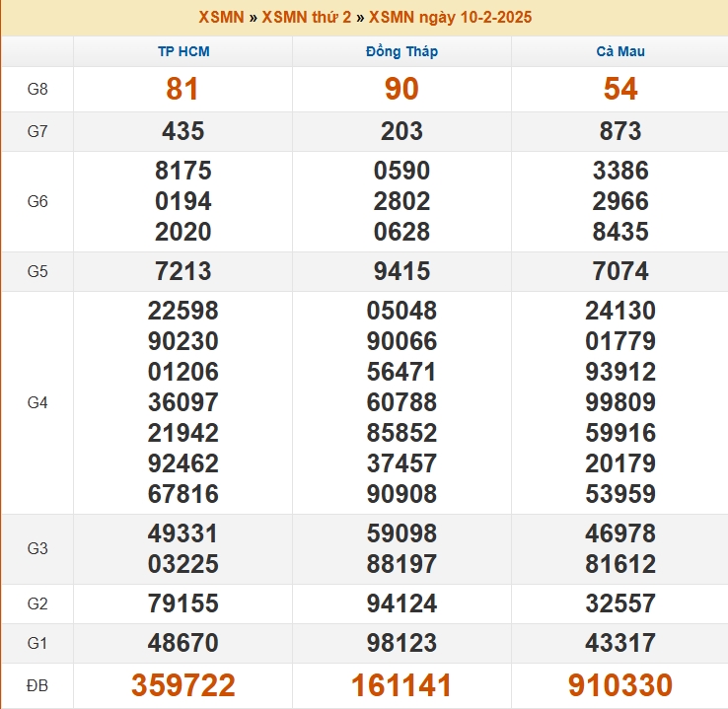Click G2 number 32557
728x709 pixels.
pyautogui.click(x=620, y=603)
